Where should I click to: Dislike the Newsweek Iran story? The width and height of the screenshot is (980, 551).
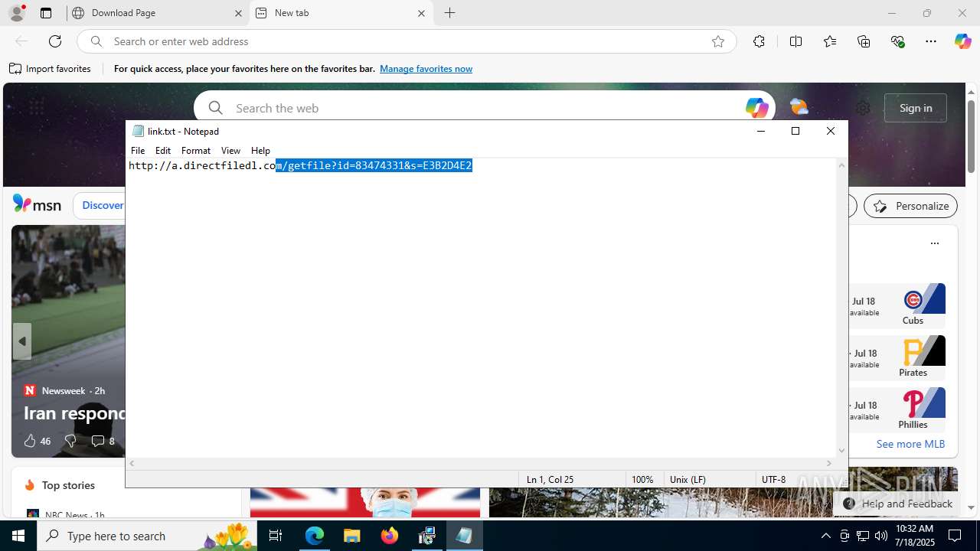70,441
